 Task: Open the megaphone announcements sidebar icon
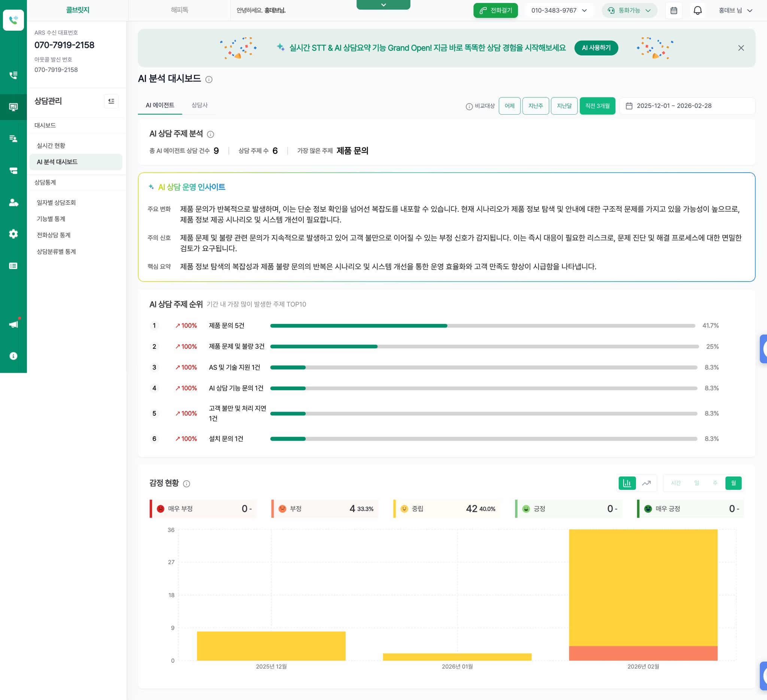[x=13, y=324]
